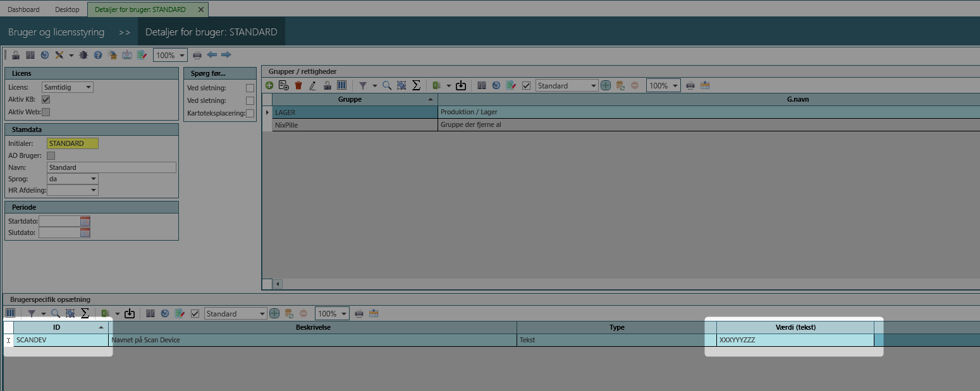This screenshot has height=391, width=980.
Task: Click the padlock icon in main toolbar
Action: (x=15, y=55)
